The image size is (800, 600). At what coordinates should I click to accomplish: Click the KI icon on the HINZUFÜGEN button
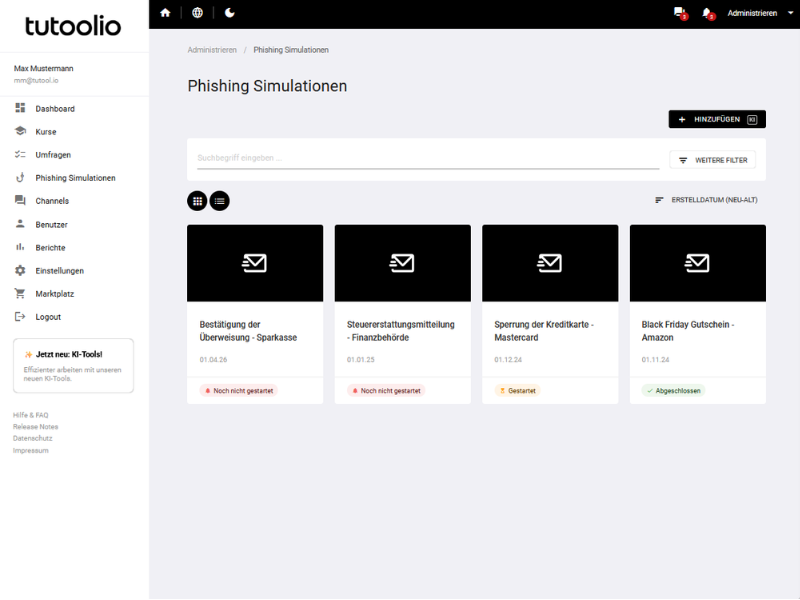(x=752, y=119)
